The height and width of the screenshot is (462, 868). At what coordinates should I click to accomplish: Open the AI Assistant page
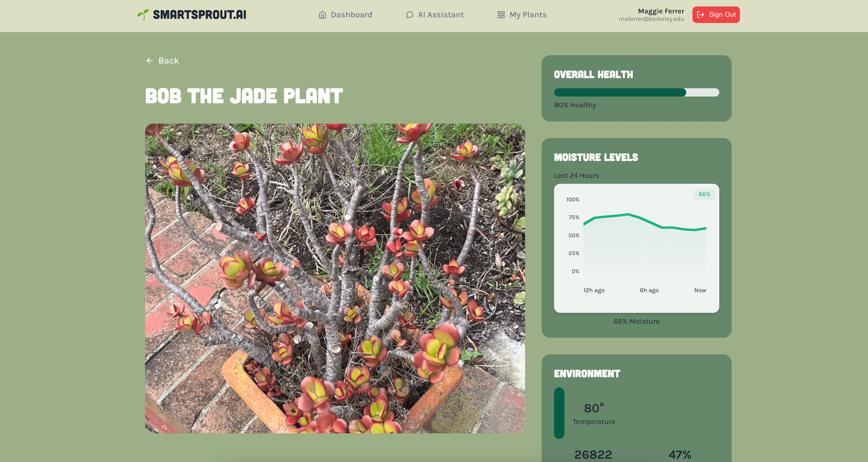(440, 15)
